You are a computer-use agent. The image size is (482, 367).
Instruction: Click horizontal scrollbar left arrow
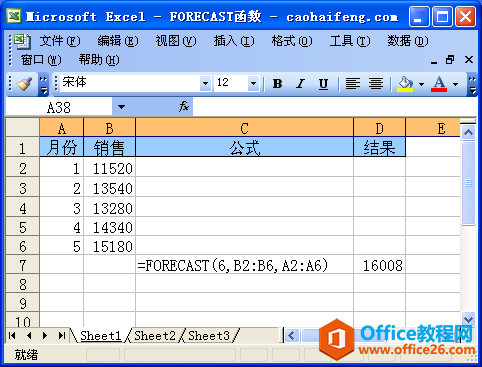(x=292, y=335)
